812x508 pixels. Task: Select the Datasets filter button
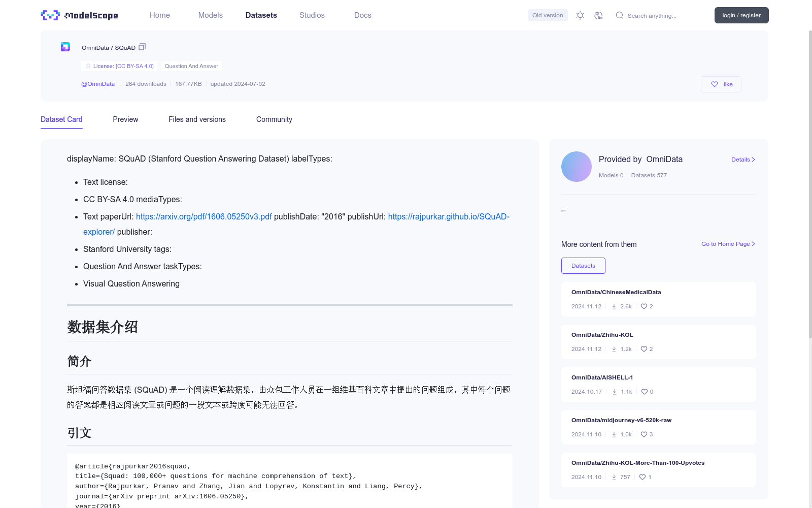click(x=583, y=266)
